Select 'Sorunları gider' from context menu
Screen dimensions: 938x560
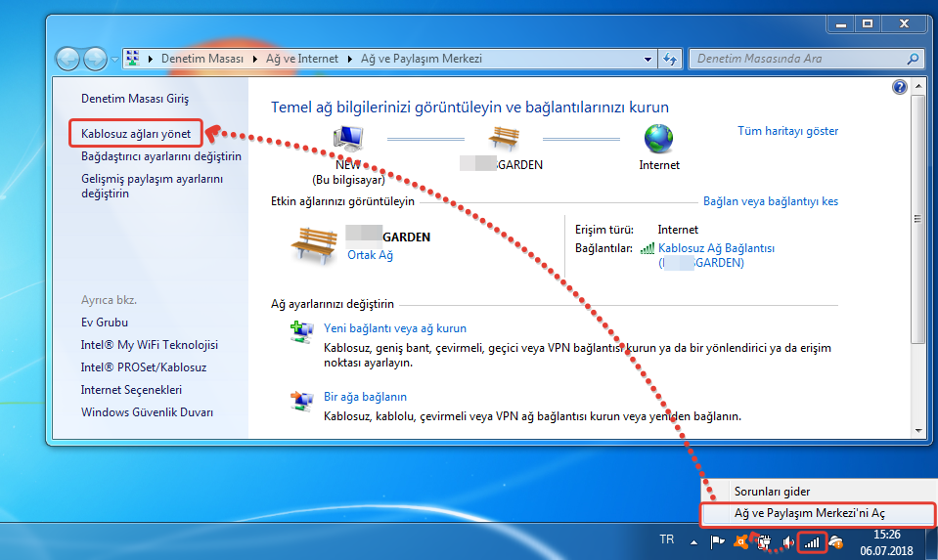[x=772, y=492]
